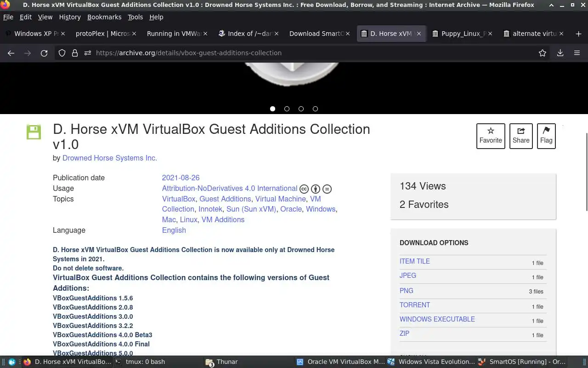This screenshot has width=588, height=368.
Task: Open the Attribution-NoDerivatives 4.0 International link
Action: pyautogui.click(x=230, y=189)
